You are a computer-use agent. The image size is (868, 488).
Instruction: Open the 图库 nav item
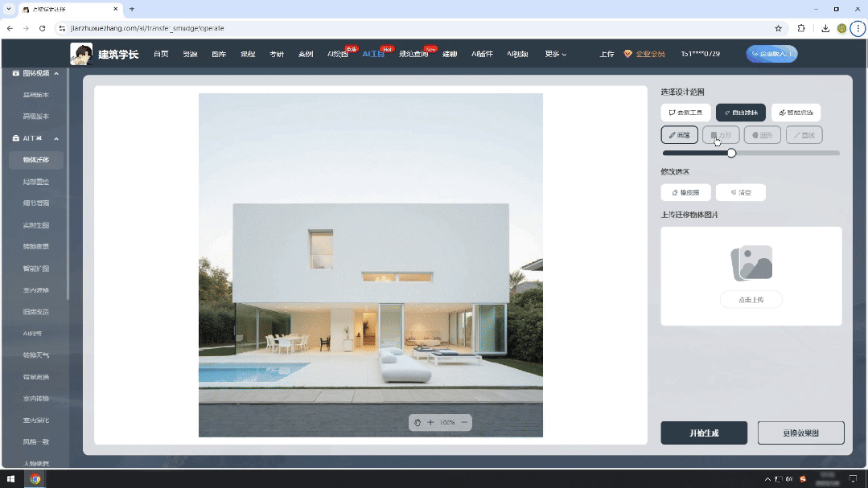click(219, 54)
